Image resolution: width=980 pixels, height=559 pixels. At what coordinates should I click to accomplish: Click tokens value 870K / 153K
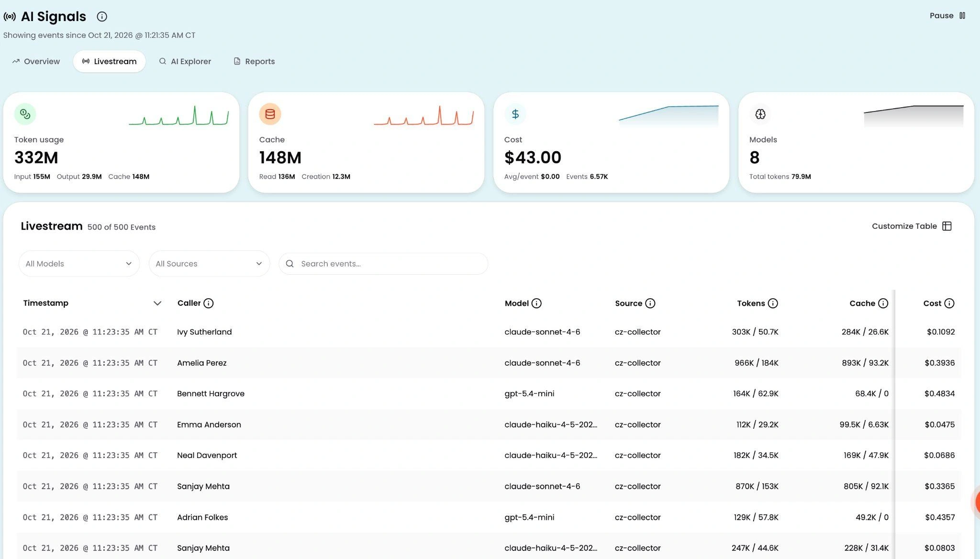point(757,486)
